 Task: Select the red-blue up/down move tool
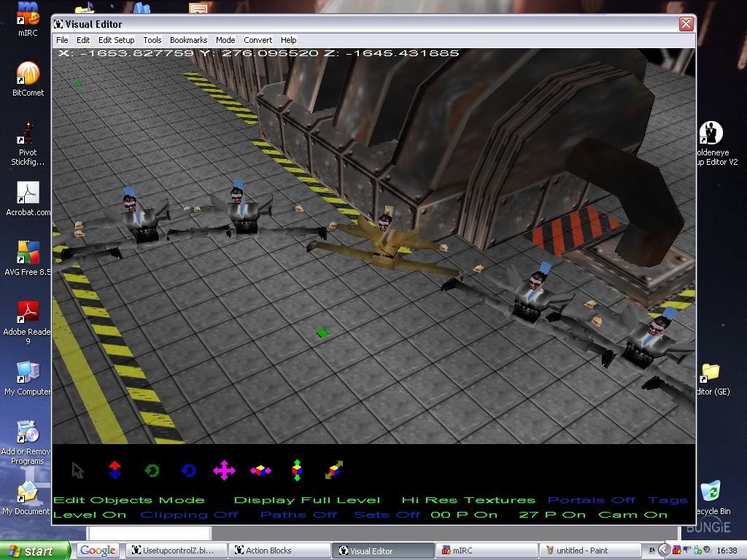[115, 470]
